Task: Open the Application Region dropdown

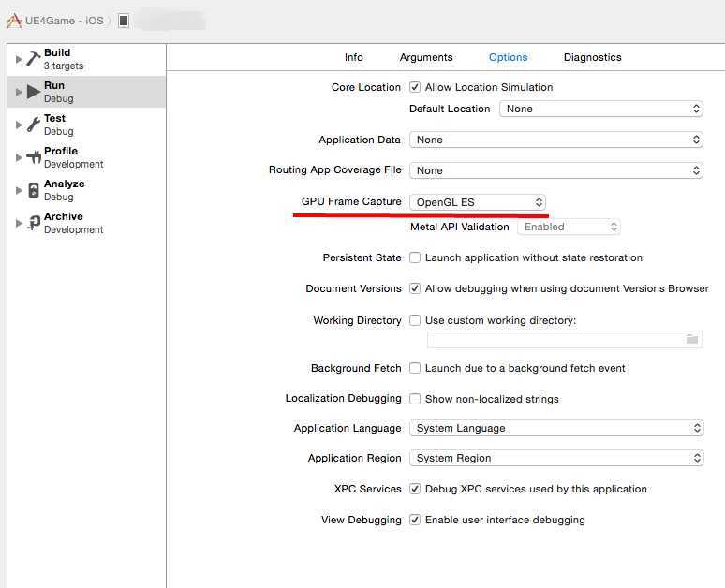Action: tap(556, 458)
